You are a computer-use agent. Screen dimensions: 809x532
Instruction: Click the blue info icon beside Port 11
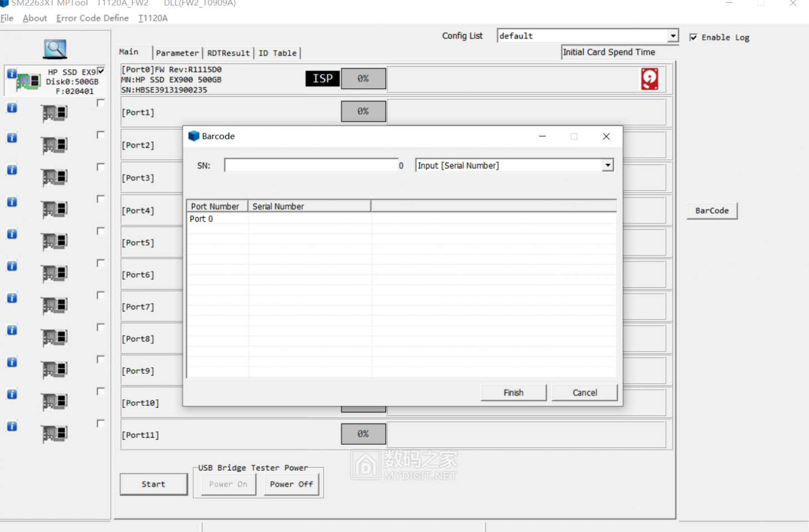point(12,426)
